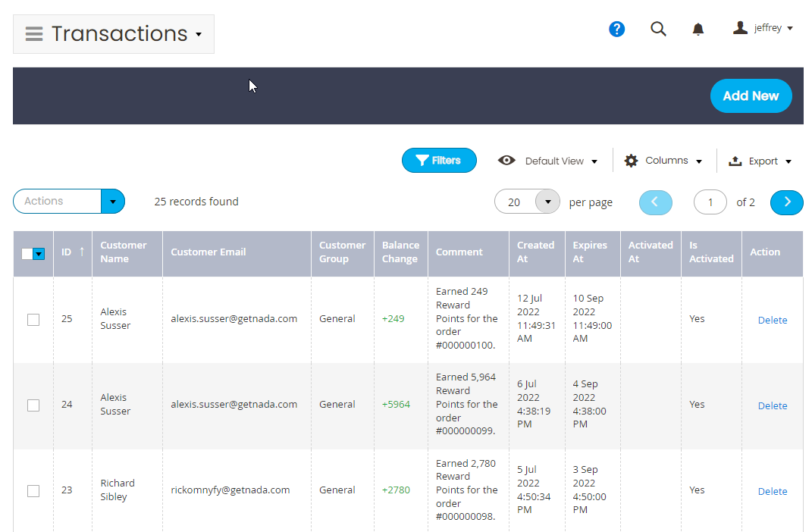812x532 pixels.
Task: Open the per page count dropdown
Action: click(547, 202)
